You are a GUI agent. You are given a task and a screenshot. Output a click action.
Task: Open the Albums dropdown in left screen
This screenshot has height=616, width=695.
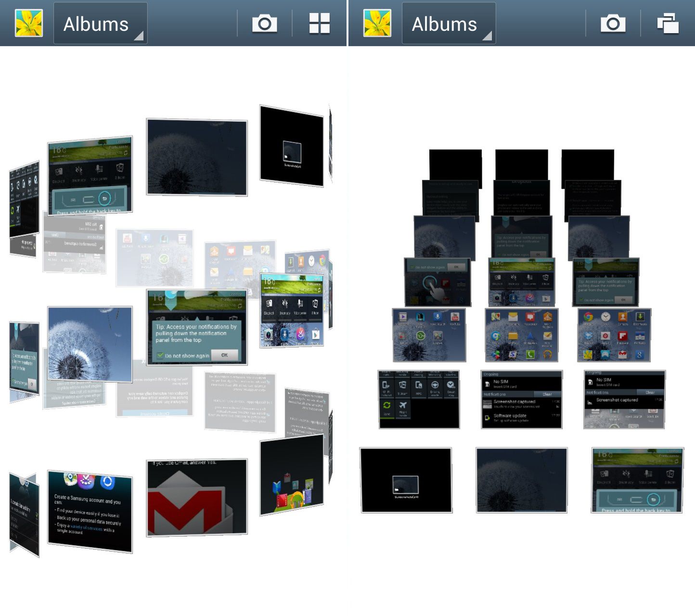pos(101,23)
